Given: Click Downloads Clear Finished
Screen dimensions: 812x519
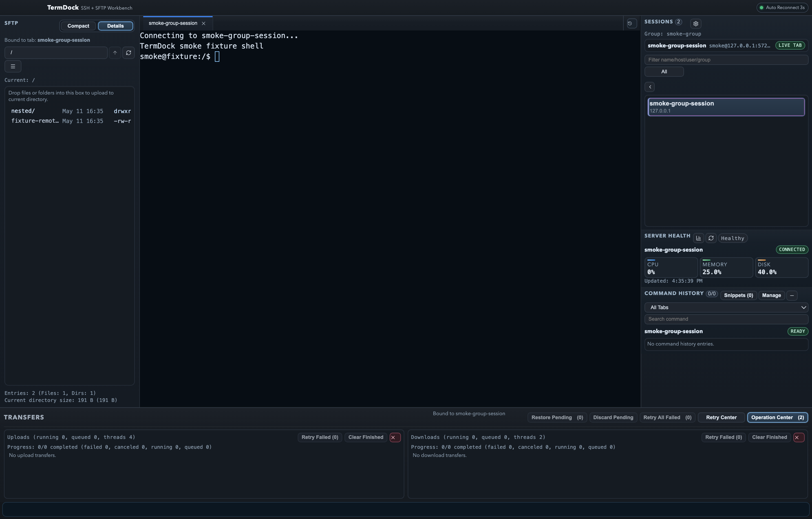Looking at the screenshot, I should (x=769, y=437).
